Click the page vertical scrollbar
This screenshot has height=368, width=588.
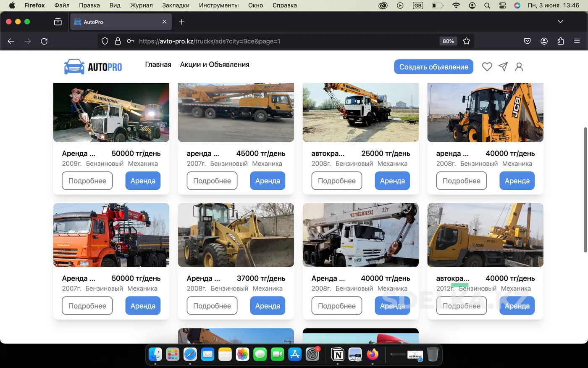585,189
